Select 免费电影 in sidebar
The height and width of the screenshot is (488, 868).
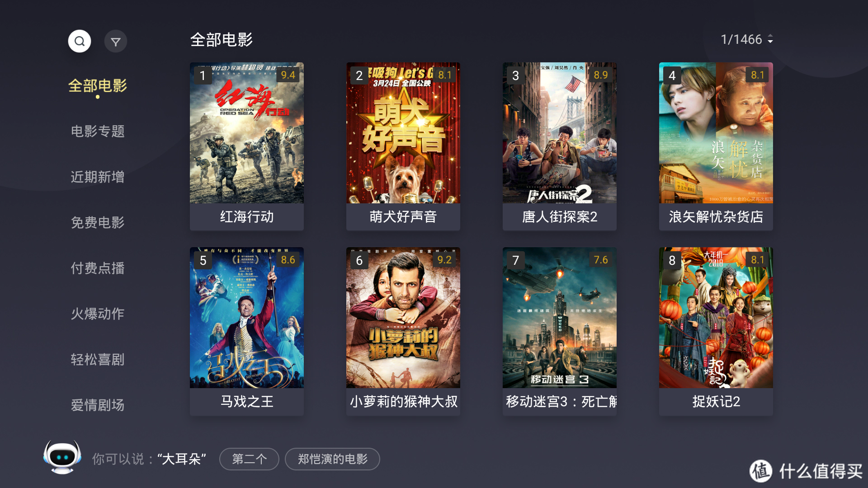(98, 222)
